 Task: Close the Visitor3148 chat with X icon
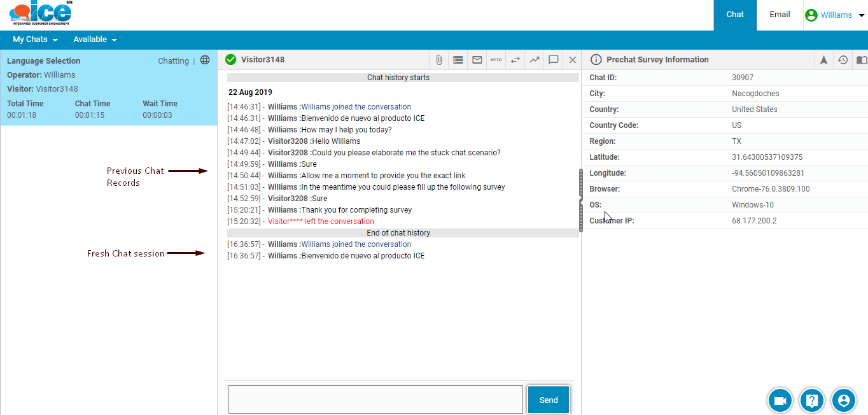(572, 60)
